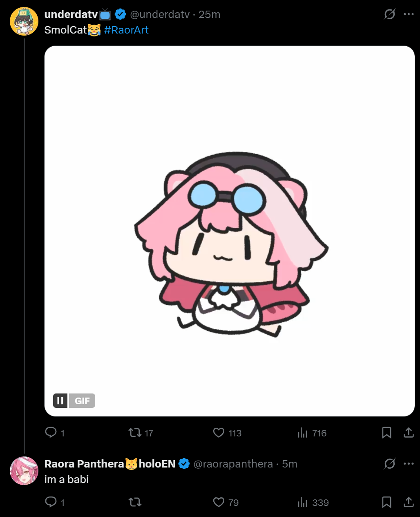Open underdatv's profile avatar
The height and width of the screenshot is (517, 420).
(x=24, y=21)
